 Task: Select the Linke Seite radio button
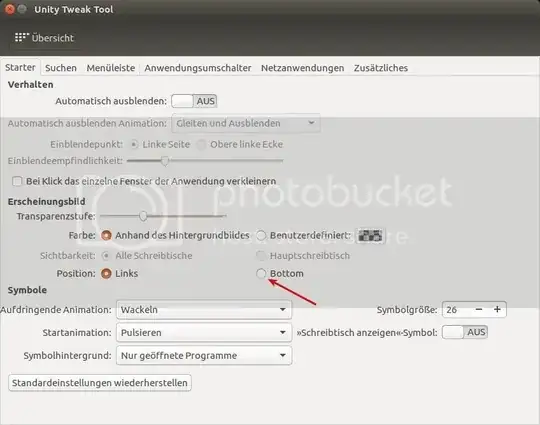134,144
